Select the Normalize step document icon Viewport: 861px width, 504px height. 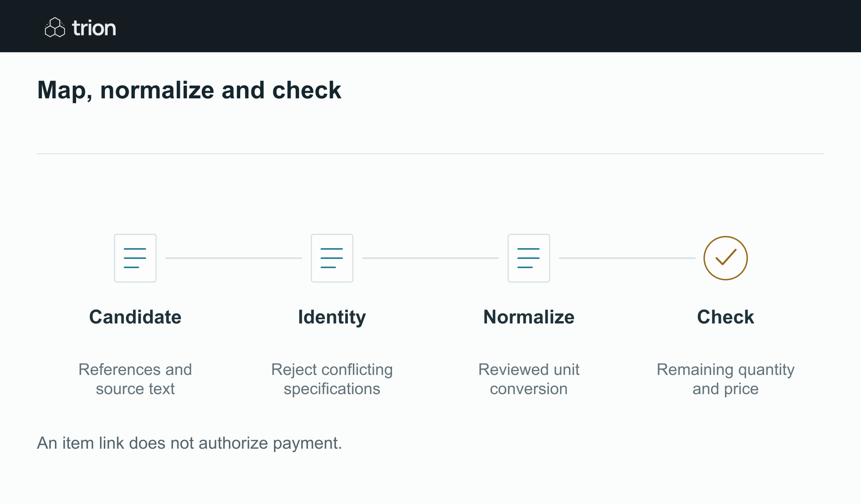[x=529, y=258]
